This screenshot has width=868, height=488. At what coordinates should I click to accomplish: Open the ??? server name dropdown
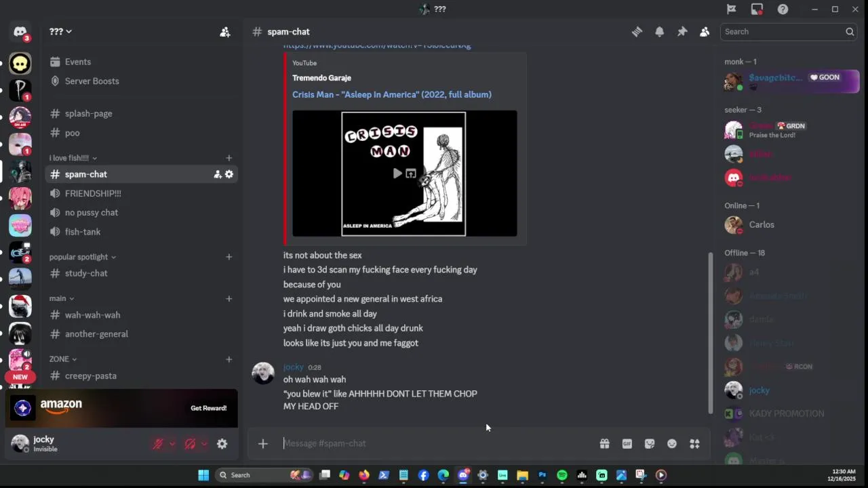[x=60, y=32]
